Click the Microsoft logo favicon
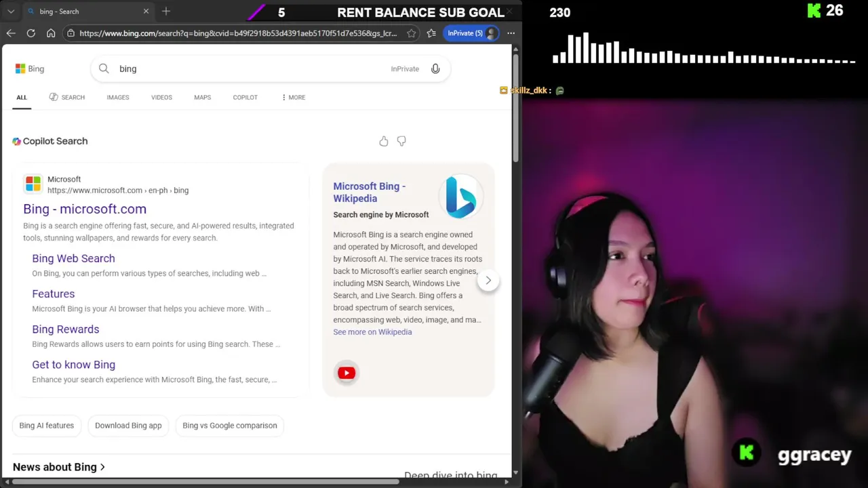Screen dimensions: 868x488 [33, 184]
